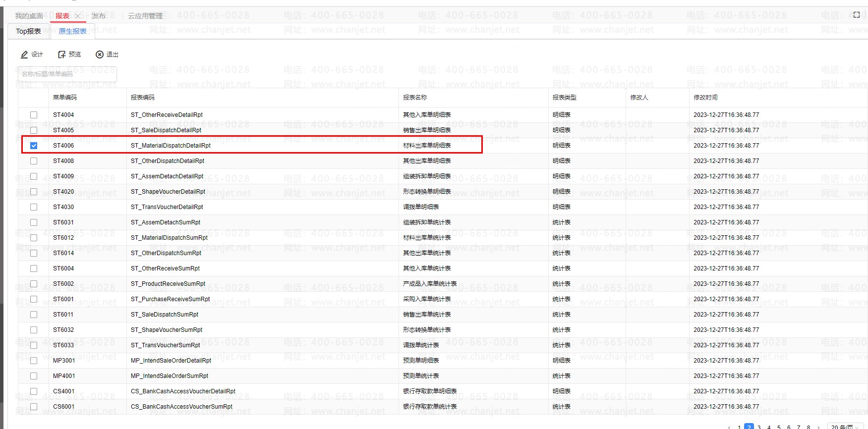Open the 云应用管理 tab

click(145, 16)
